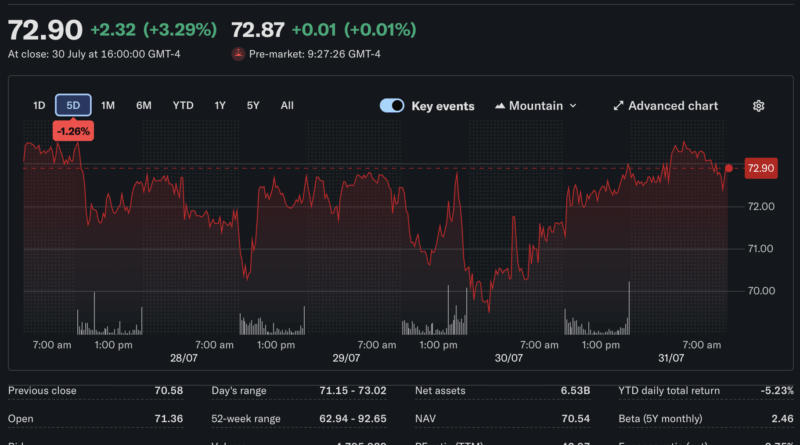Screen dimensions: 800x445
Task: Click the Open label in stats
Action: [20, 419]
